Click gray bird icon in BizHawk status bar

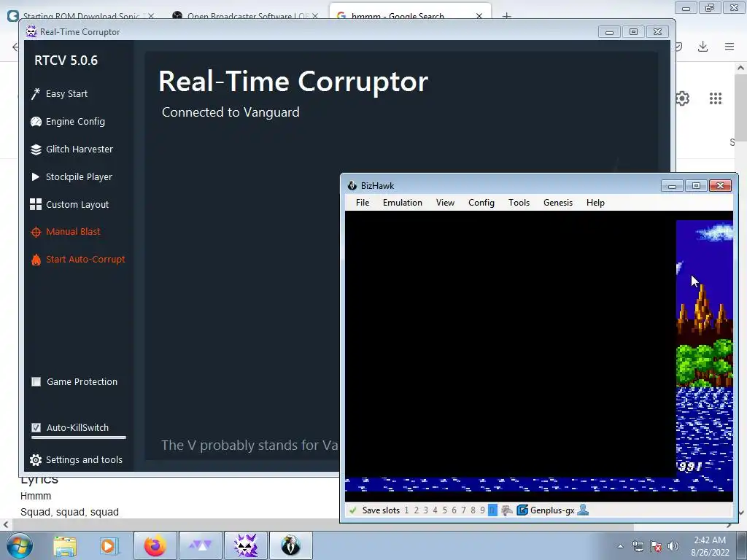click(x=507, y=510)
